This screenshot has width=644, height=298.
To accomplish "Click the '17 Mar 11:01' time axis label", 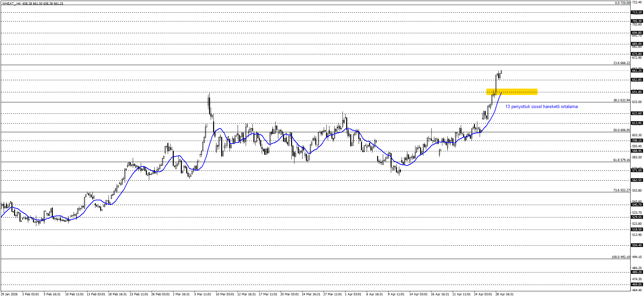I will (x=268, y=294).
